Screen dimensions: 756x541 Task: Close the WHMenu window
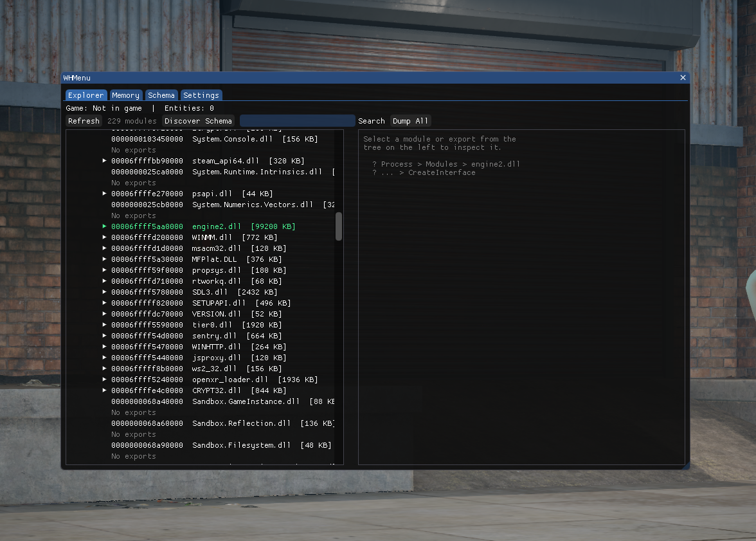[683, 78]
